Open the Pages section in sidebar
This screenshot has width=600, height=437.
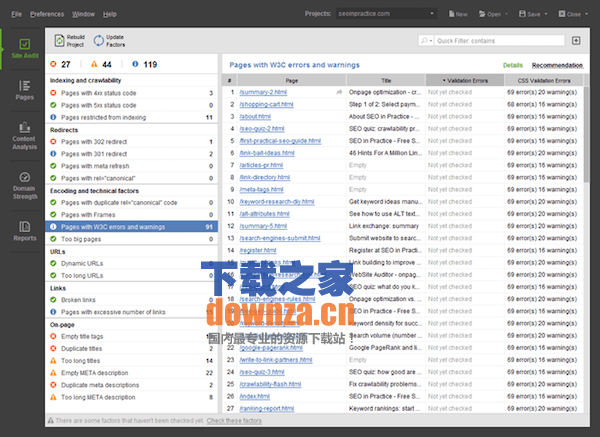[x=24, y=90]
